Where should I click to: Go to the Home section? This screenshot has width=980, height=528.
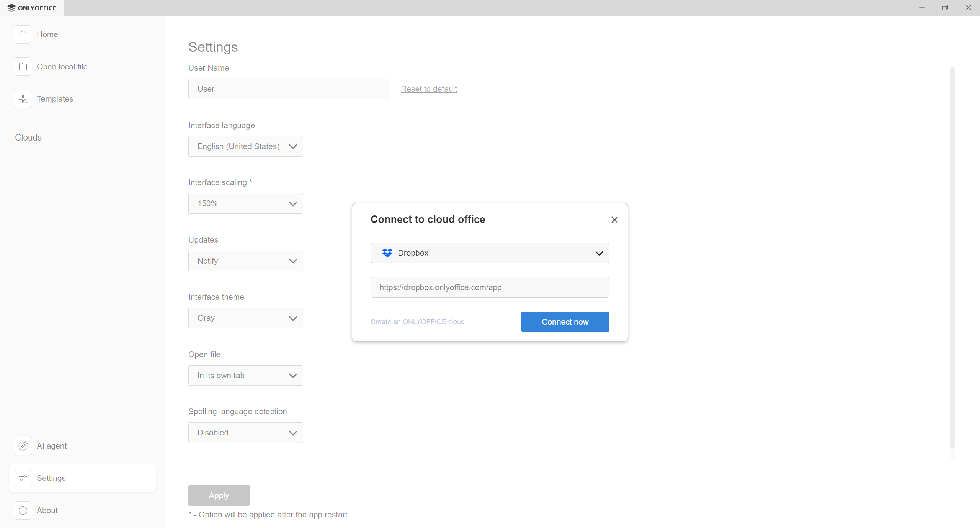(47, 34)
